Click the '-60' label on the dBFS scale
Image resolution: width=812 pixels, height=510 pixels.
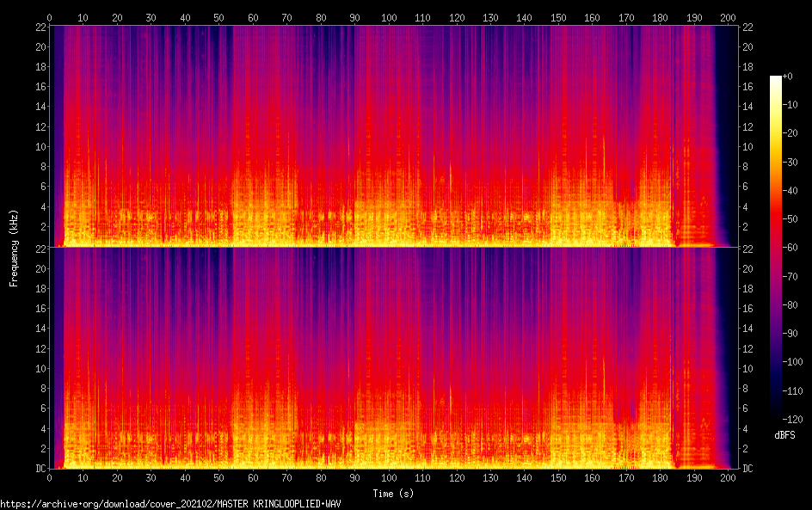[790, 248]
